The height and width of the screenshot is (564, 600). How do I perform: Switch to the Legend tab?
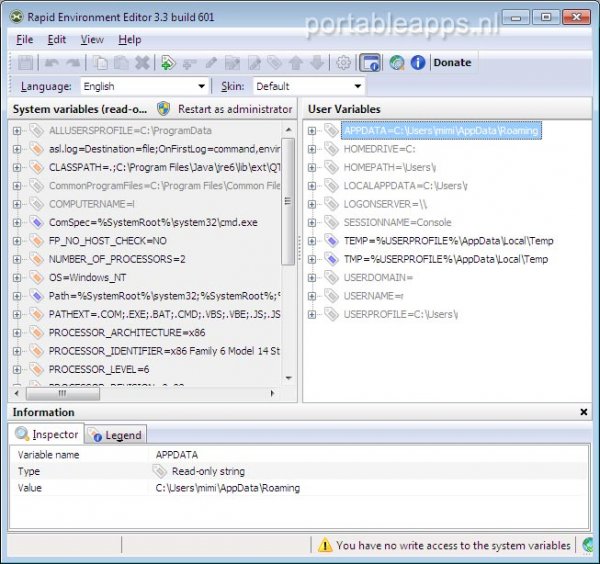click(x=116, y=435)
